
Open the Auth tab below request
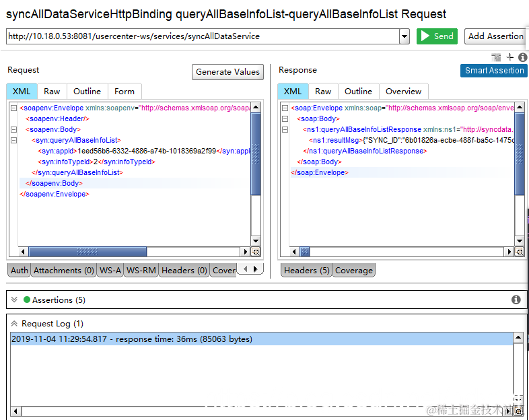[x=20, y=270]
